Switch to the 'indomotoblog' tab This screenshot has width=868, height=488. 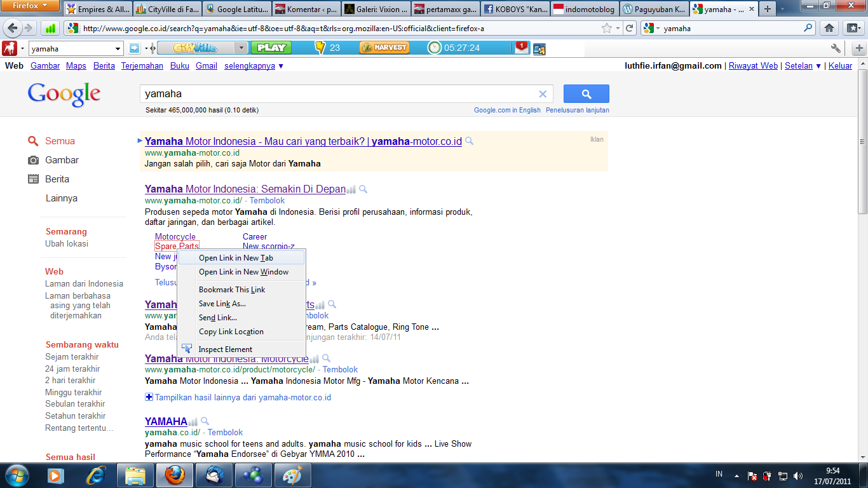pyautogui.click(x=583, y=10)
